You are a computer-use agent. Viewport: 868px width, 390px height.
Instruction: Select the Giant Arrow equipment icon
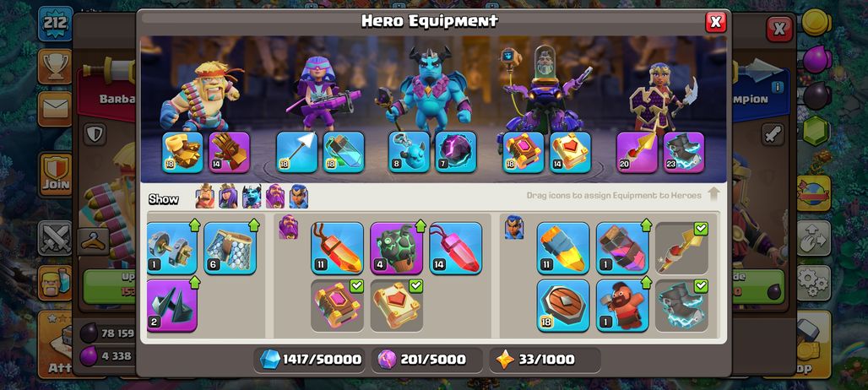tap(296, 152)
